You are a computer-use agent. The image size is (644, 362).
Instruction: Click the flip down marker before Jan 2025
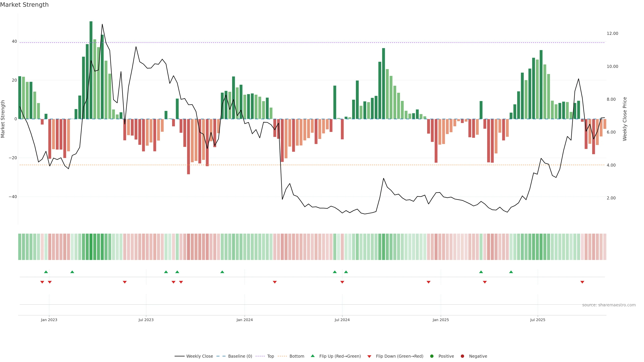pos(428,282)
